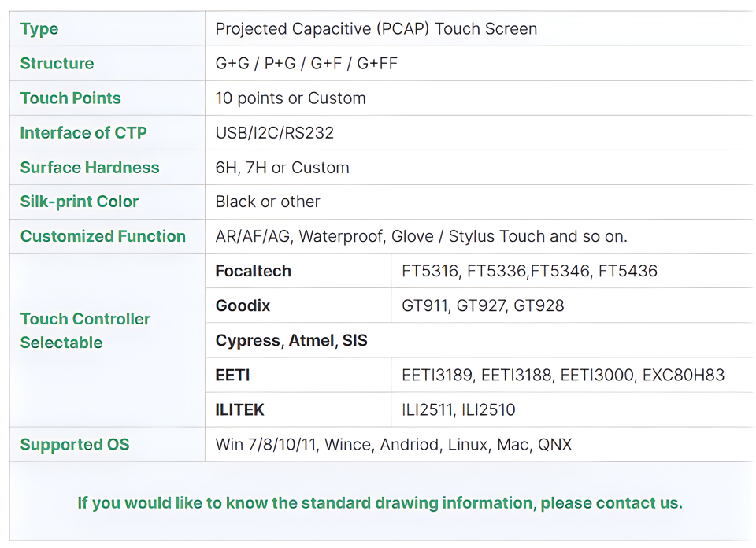The image size is (756, 548).
Task: Click the "Interface of CTP" label
Action: (83, 133)
